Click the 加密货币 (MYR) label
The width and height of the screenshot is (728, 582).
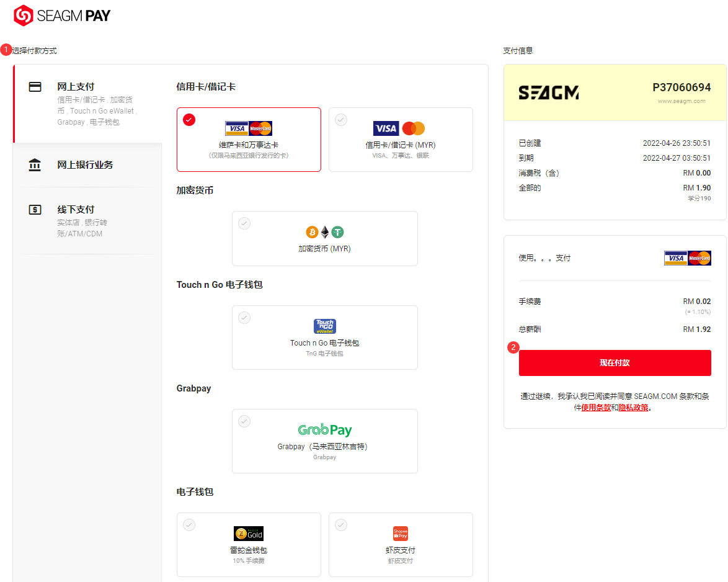point(324,249)
